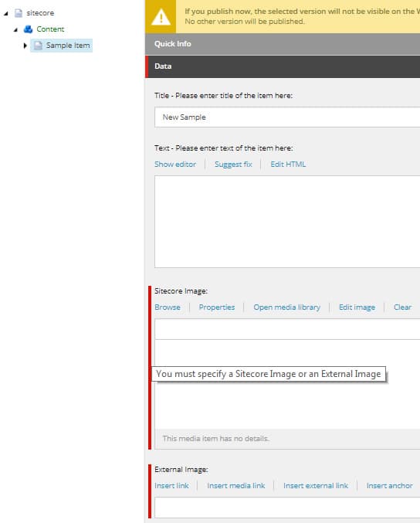The image size is (420, 523).
Task: Click the yellow warning triangle icon
Action: click(x=161, y=17)
